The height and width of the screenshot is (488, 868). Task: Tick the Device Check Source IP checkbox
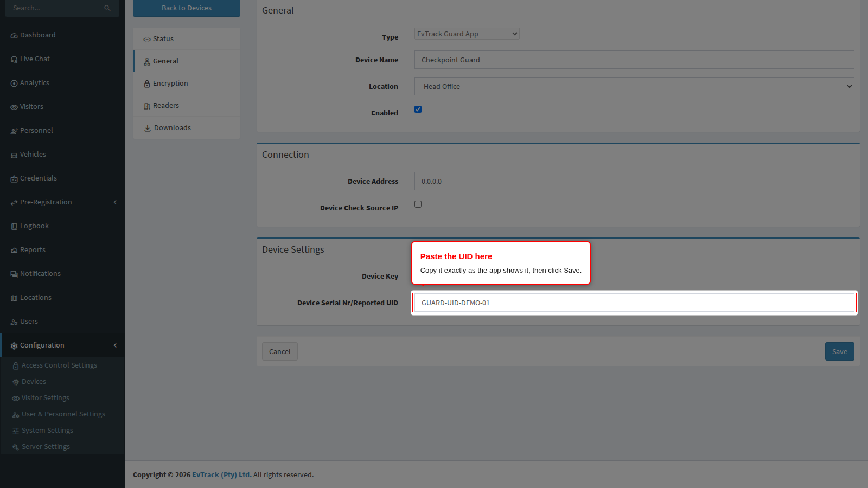coord(418,204)
